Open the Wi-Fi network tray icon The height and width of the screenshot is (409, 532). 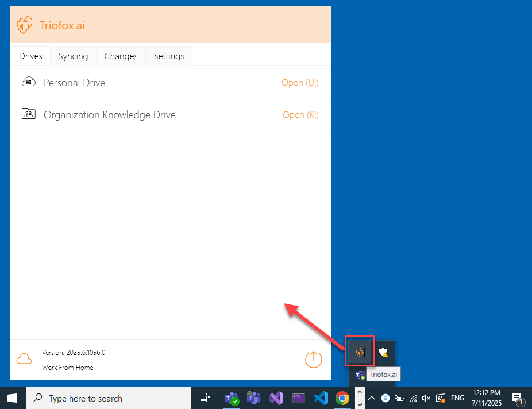[414, 398]
